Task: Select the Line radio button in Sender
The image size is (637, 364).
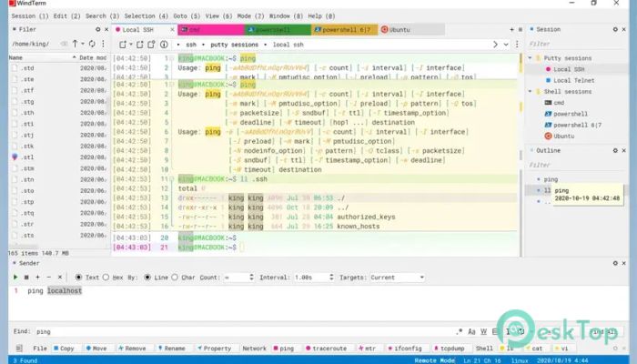Action: (x=147, y=277)
